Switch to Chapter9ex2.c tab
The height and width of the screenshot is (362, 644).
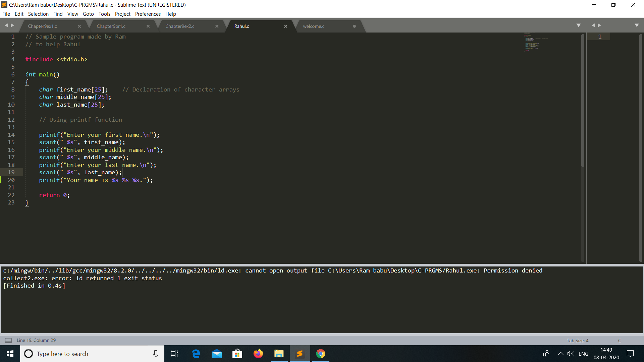180,26
